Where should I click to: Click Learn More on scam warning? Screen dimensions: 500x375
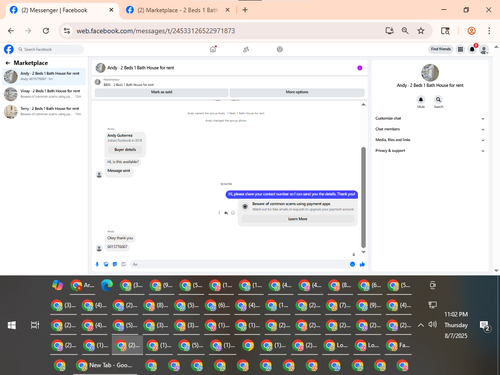coord(298,219)
